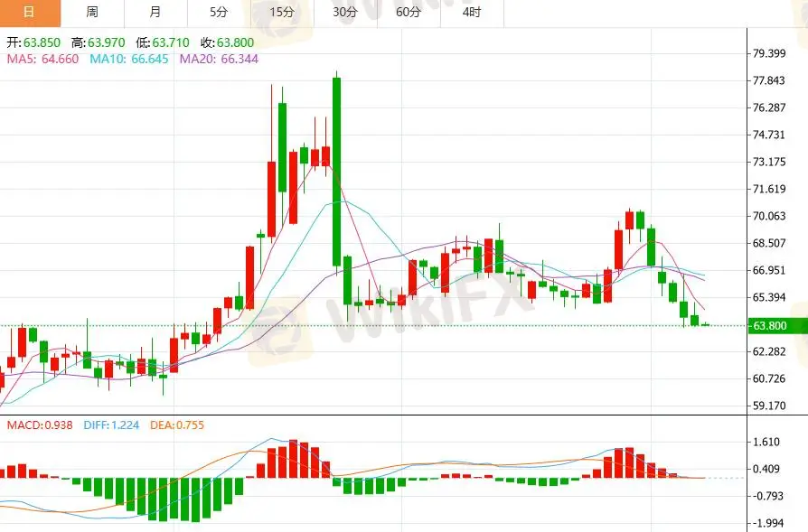Click the MACD:0.938 label
The height and width of the screenshot is (532, 808).
(40, 425)
